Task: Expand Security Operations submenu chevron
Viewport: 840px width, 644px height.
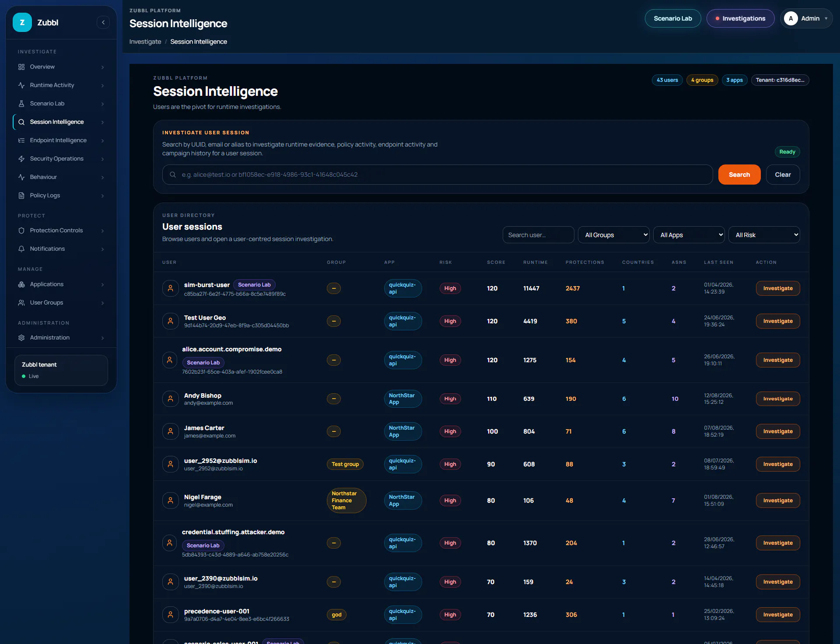Action: pos(103,159)
